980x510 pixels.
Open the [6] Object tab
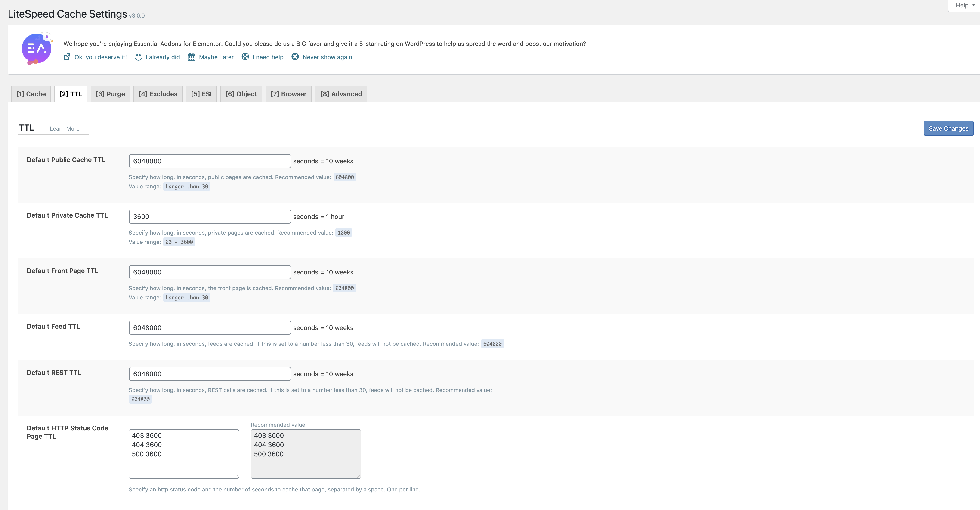pos(241,94)
